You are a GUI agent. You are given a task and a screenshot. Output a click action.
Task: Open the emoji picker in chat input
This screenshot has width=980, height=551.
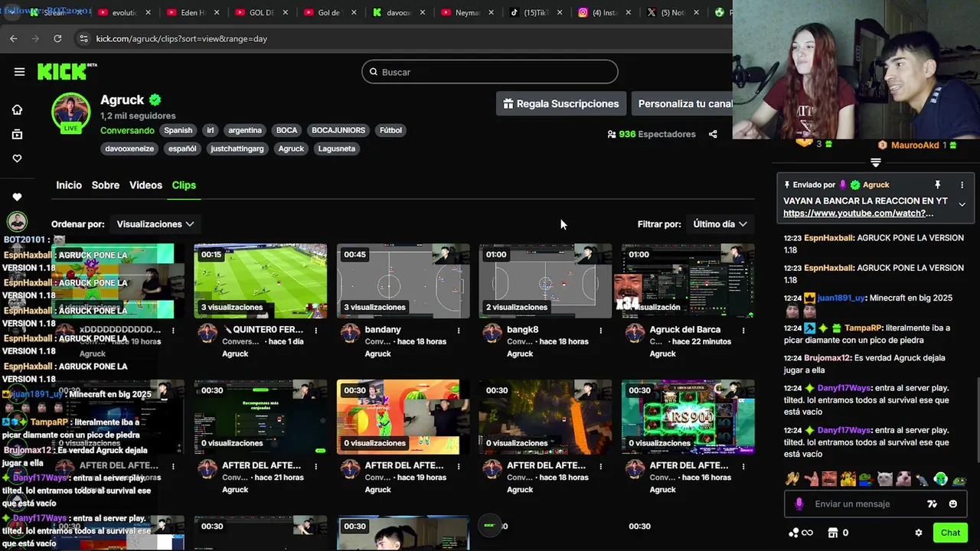pos(953,504)
